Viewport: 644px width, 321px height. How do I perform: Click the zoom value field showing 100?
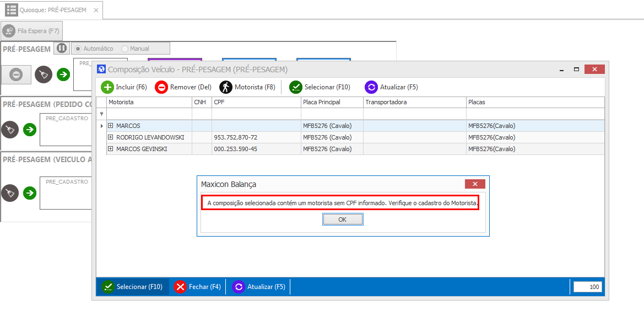click(x=588, y=287)
